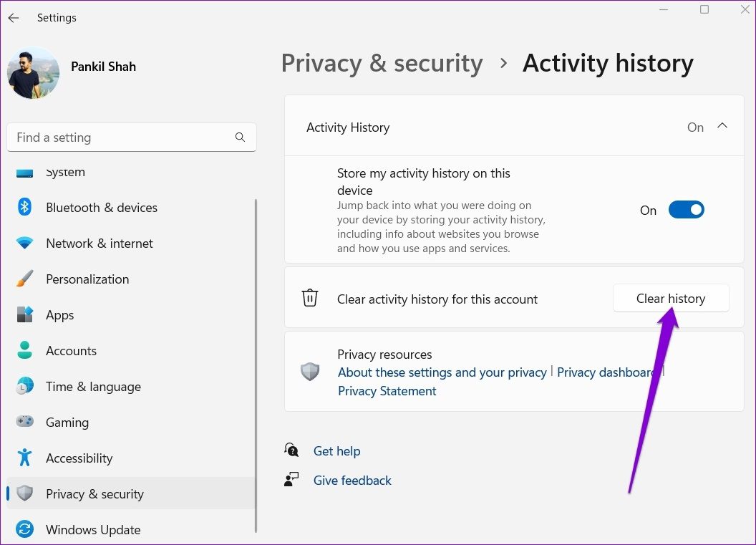The width and height of the screenshot is (756, 545).
Task: Click the Get help link
Action: (x=336, y=451)
